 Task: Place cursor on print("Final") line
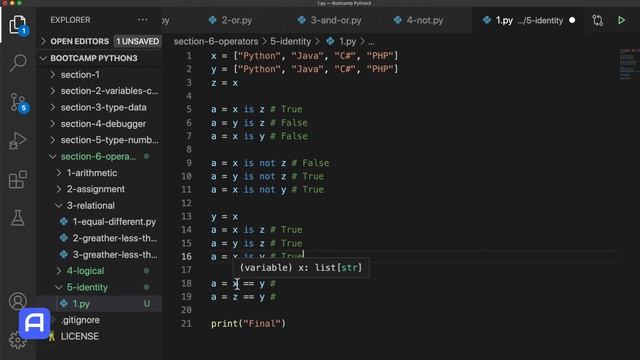click(x=249, y=324)
